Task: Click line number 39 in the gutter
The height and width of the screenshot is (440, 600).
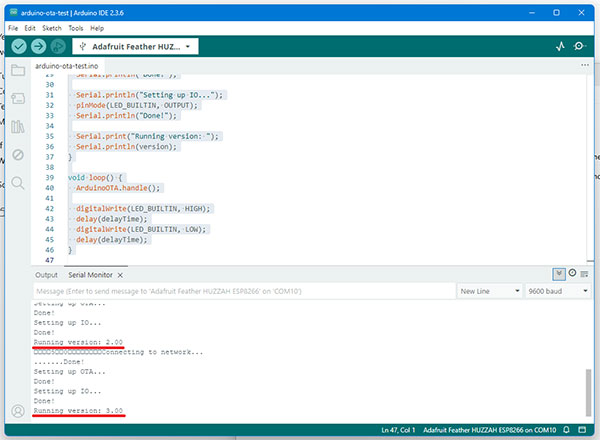Action: click(x=49, y=178)
